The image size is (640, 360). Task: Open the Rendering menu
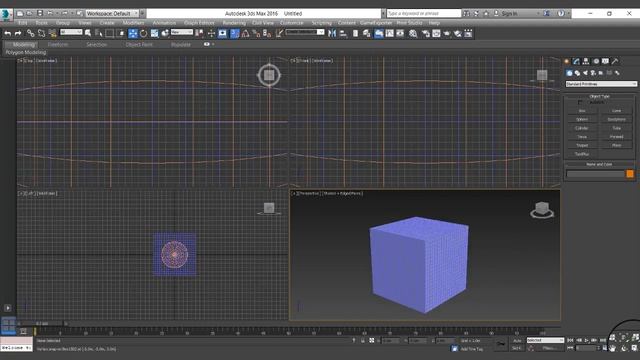[234, 23]
